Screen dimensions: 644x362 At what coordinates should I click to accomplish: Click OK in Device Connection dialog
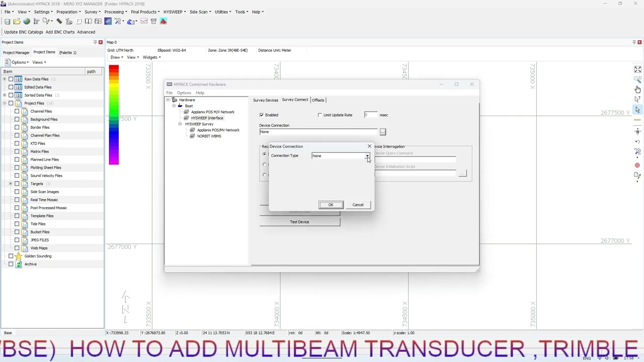[331, 205]
